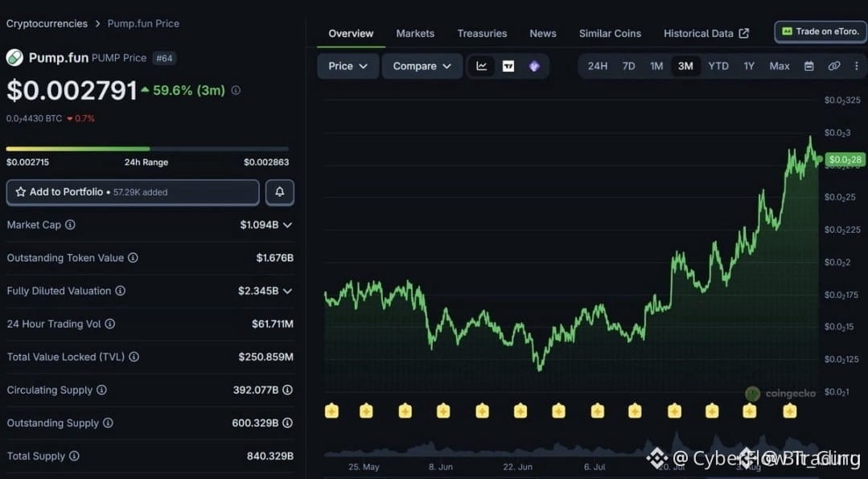Viewport: 868px width, 479px height.
Task: Open the News tab
Action: tap(543, 34)
